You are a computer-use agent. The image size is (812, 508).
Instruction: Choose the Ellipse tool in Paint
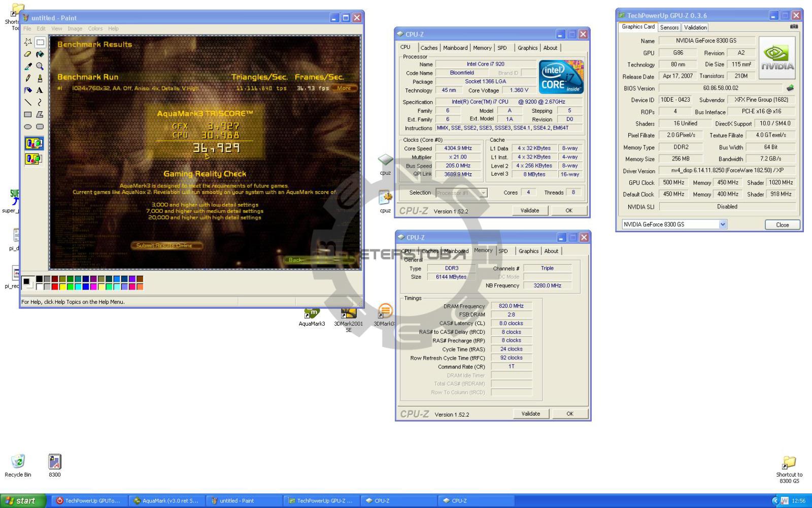pos(28,126)
